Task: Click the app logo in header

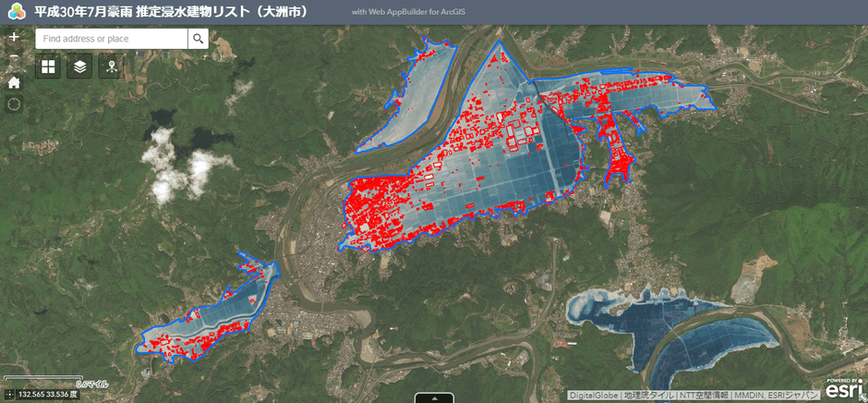Action: [x=15, y=13]
